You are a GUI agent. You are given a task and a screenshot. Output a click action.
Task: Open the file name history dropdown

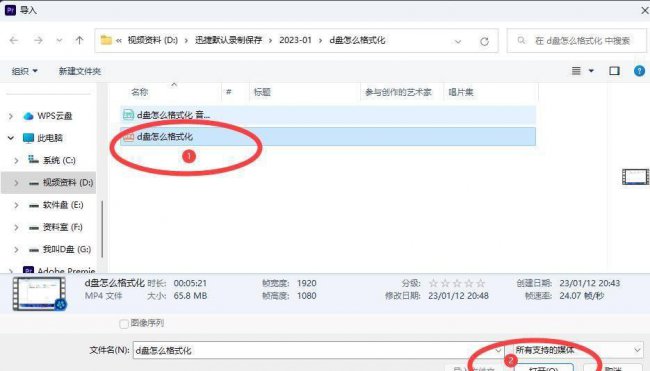(498, 350)
